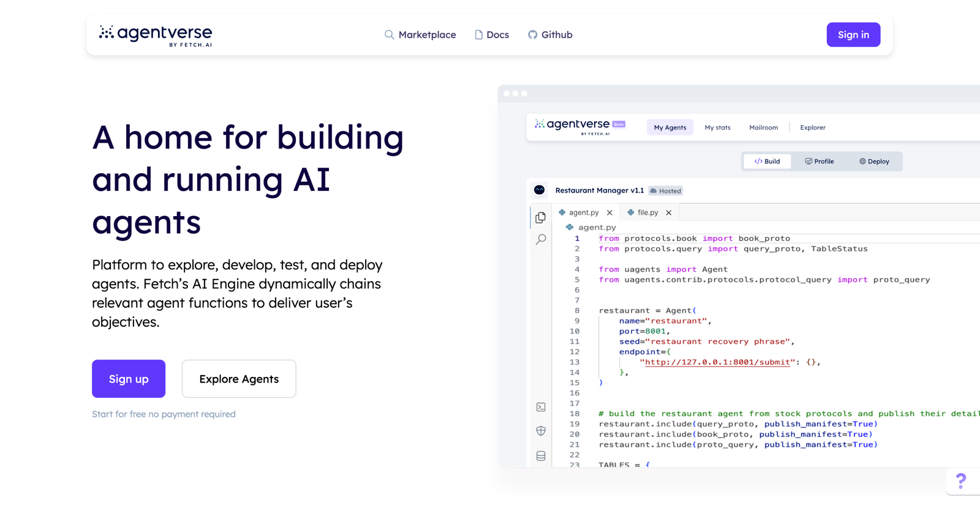Open the Marketplace link in the navigation
Image resolution: width=980 pixels, height=522 pixels.
point(420,35)
